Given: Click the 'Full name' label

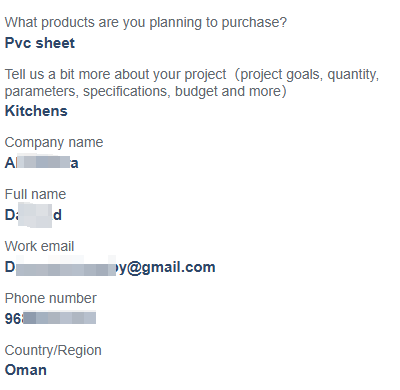Looking at the screenshot, I should pos(35,194).
